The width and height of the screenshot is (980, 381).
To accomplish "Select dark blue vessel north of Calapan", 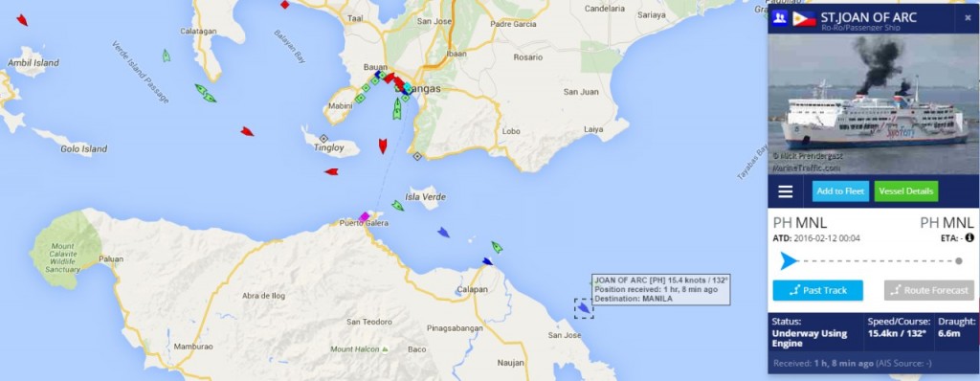I will coord(487,261).
